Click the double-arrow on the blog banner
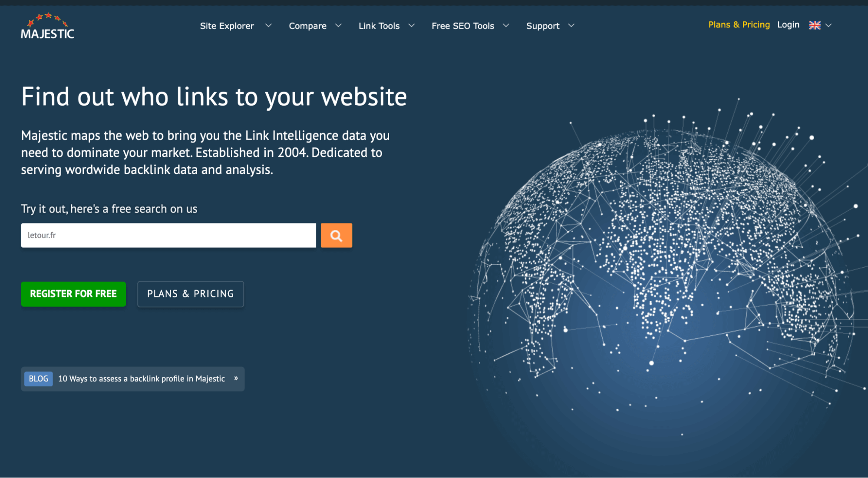The height and width of the screenshot is (478, 868). click(x=236, y=378)
